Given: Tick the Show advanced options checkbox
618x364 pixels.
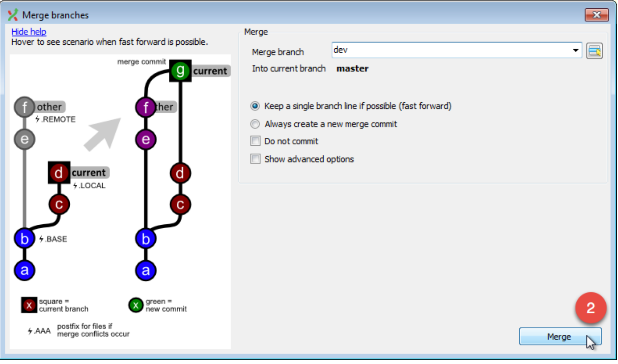Looking at the screenshot, I should (256, 159).
